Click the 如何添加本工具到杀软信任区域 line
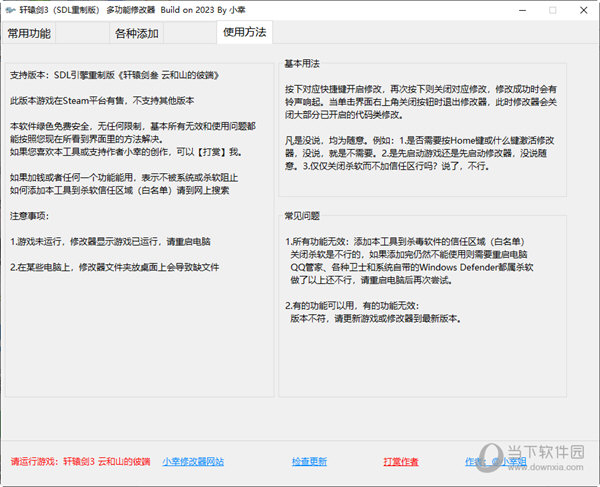The image size is (600, 487). [119, 190]
